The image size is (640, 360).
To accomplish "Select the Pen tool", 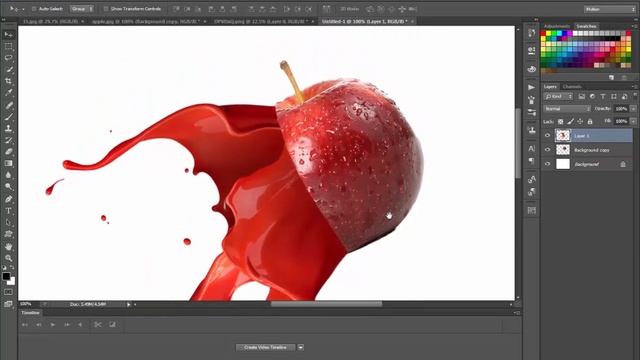I will coord(8,199).
